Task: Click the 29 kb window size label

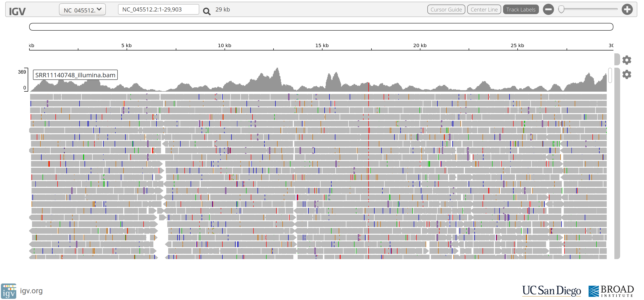Action: [222, 10]
